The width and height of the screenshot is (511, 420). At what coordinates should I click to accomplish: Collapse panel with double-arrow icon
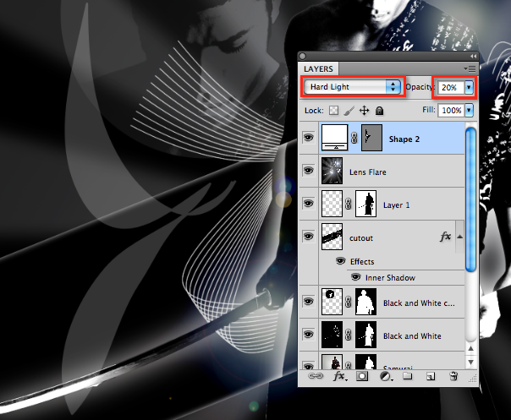pos(473,57)
